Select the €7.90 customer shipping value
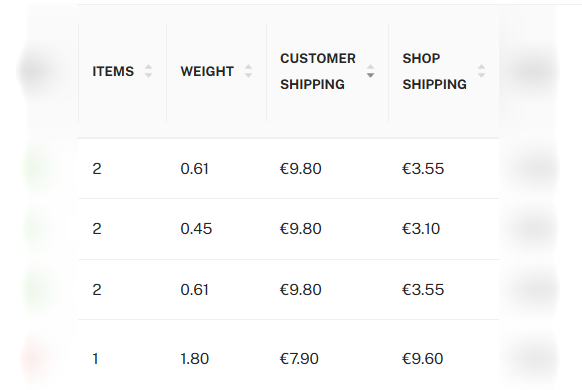The height and width of the screenshot is (390, 582). click(299, 359)
